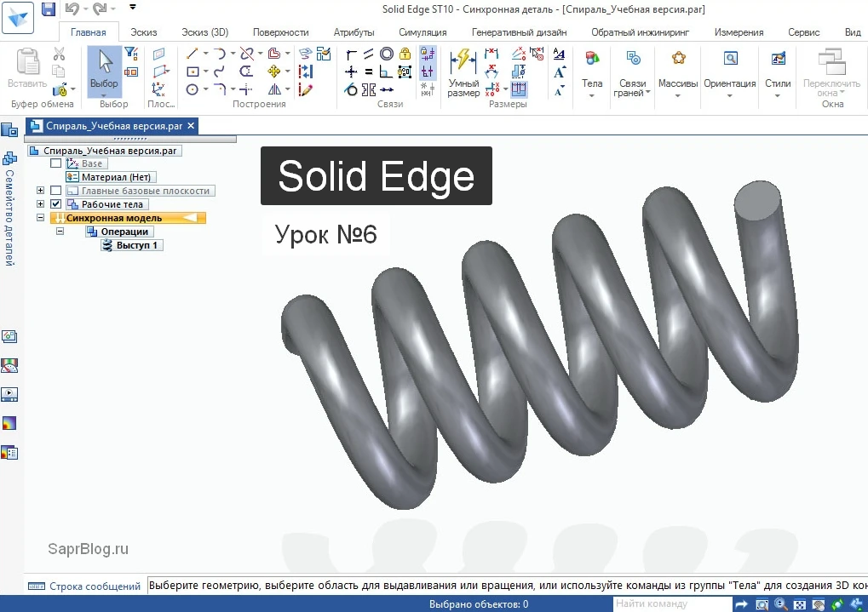The image size is (868, 612).
Task: Click the increase text size A icon
Action: [559, 71]
